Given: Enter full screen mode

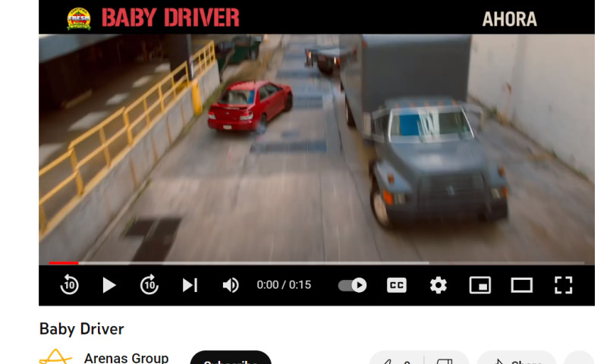Looking at the screenshot, I should pos(563,285).
